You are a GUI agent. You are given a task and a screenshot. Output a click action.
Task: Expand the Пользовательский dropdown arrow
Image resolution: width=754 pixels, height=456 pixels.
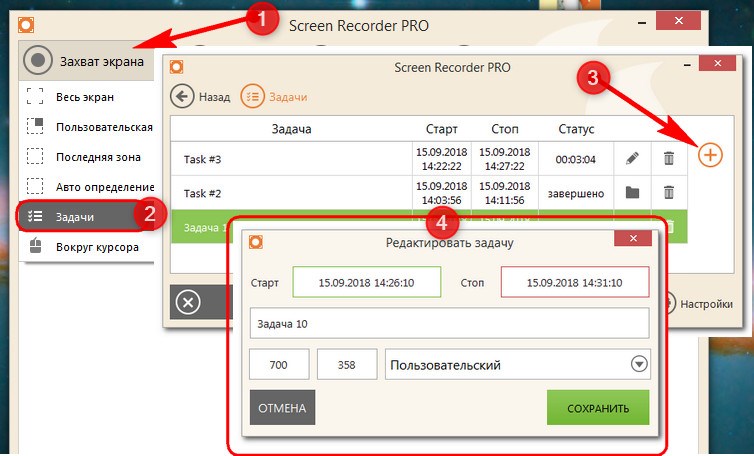pyautogui.click(x=639, y=364)
